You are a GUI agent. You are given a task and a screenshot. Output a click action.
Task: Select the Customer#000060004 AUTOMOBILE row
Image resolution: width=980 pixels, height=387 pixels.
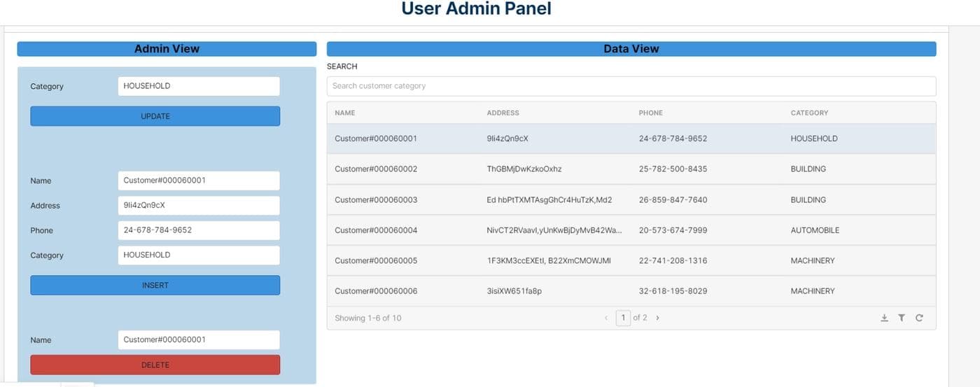click(x=631, y=230)
